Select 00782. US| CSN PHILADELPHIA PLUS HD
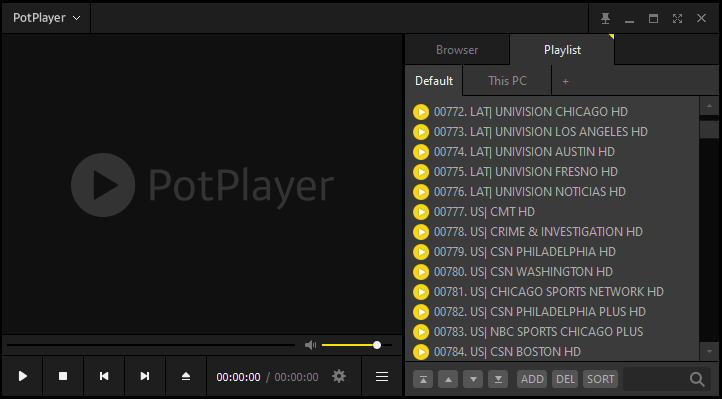The width and height of the screenshot is (722, 400). pyautogui.click(x=540, y=312)
